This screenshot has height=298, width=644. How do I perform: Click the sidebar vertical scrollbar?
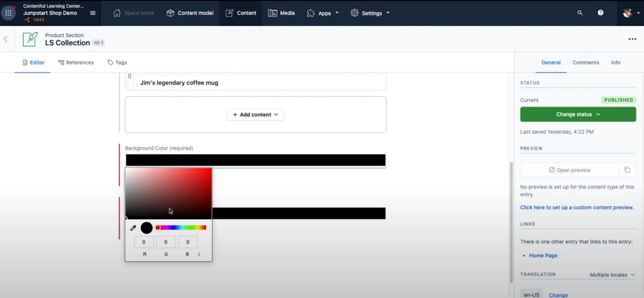pos(511,222)
